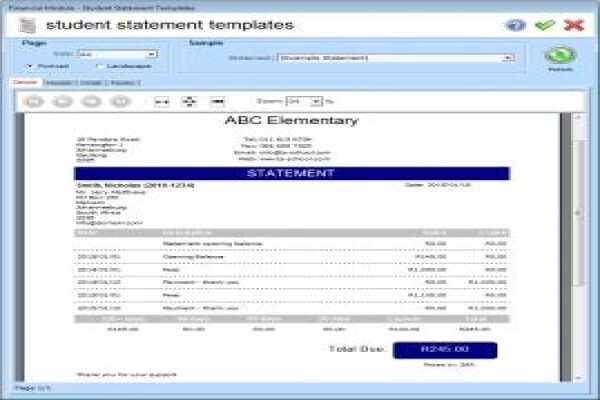Viewport: 600px width, 400px height.
Task: Click the blue help icon
Action: click(x=515, y=26)
